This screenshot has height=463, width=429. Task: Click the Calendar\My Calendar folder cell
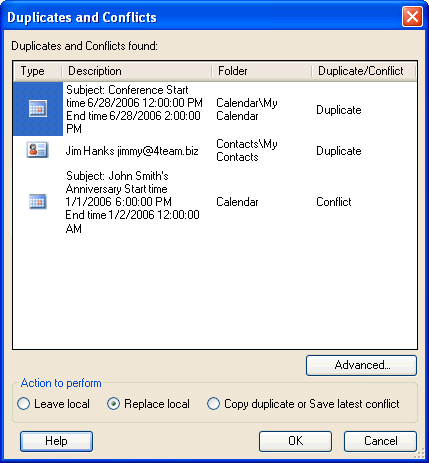point(247,109)
